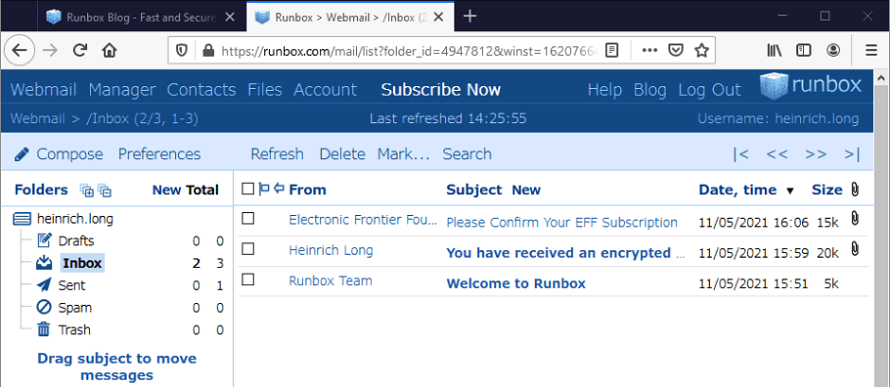Click the attachment paperclip column header
Screen dimensions: 890x387
tap(855, 190)
